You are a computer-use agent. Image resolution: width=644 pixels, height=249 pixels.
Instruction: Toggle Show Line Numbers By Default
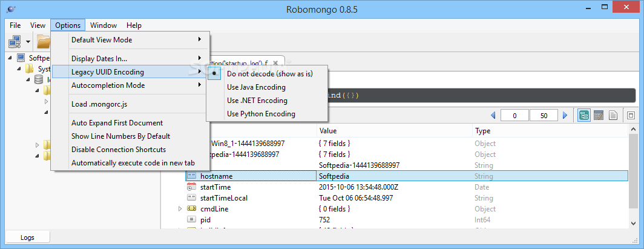(x=130, y=136)
